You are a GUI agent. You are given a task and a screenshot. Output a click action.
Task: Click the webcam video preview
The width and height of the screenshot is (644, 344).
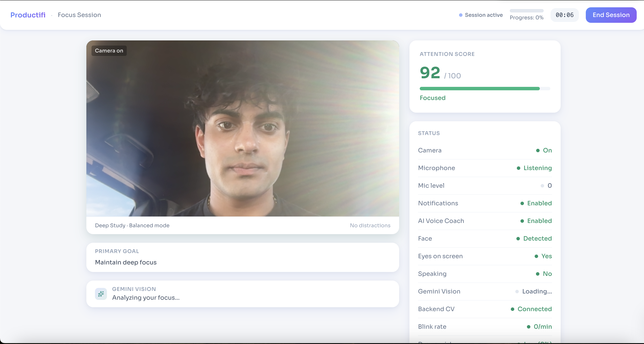click(242, 128)
